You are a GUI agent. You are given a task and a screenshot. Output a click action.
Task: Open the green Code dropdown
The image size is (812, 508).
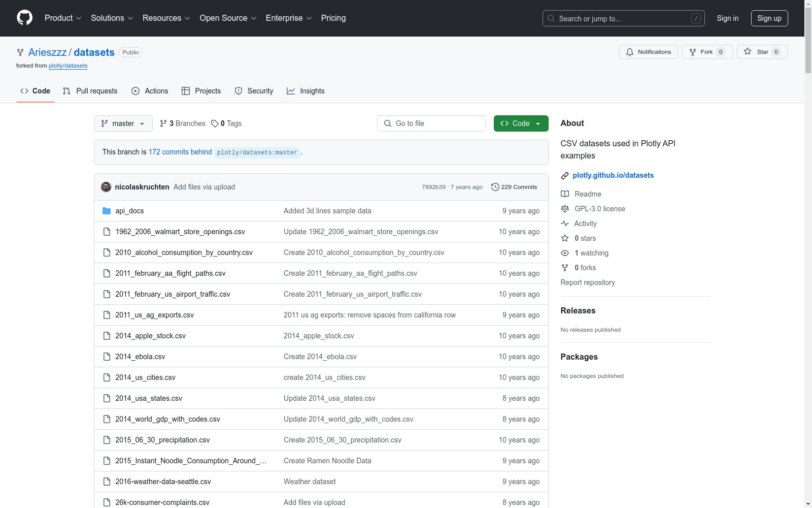521,123
